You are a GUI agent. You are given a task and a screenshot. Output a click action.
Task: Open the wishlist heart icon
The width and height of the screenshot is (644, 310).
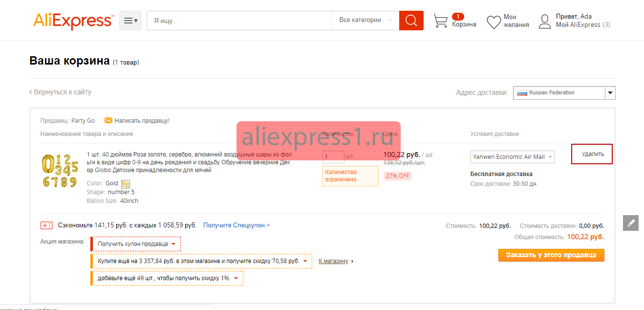[494, 22]
